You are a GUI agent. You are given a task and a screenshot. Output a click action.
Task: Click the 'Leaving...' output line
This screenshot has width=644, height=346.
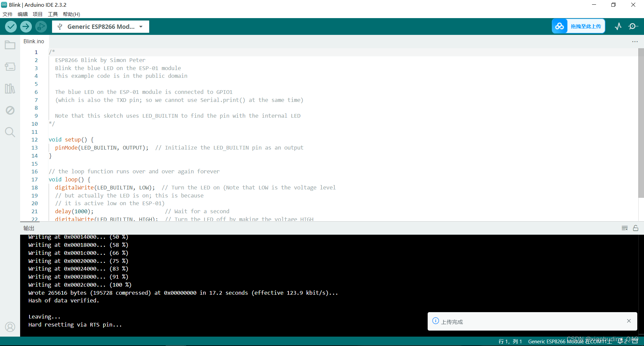pos(44,317)
